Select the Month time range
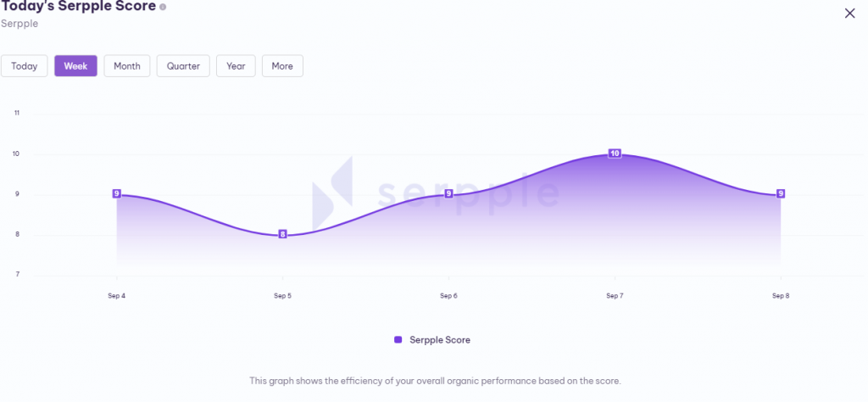Screen dimensions: 868x402 (127, 66)
